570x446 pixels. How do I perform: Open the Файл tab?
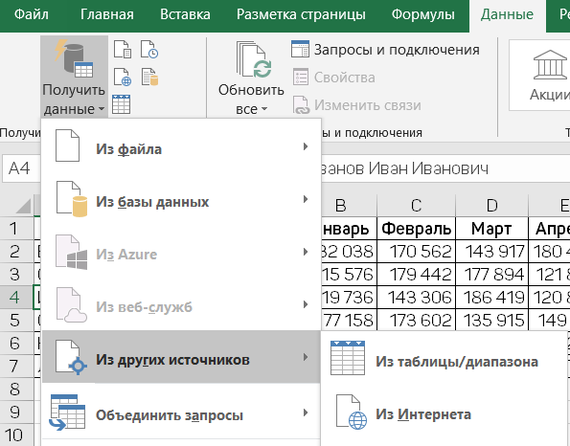31,15
